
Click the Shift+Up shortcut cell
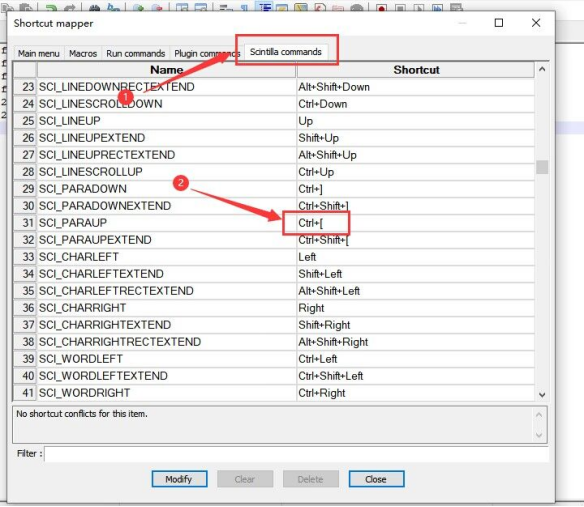[416, 138]
